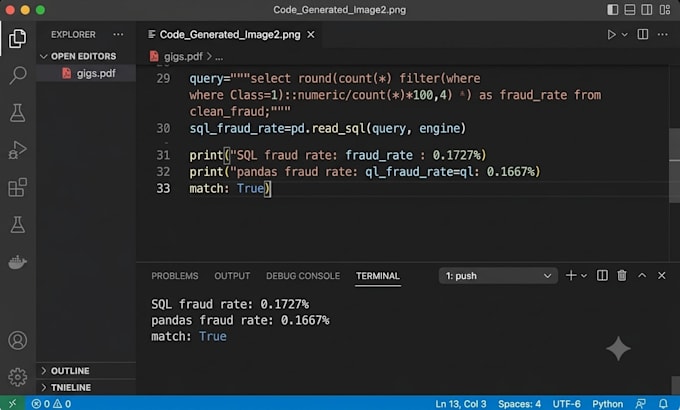The image size is (680, 410).
Task: Click the breadcrumb ellipsis after gigs.pdf
Action: (219, 57)
